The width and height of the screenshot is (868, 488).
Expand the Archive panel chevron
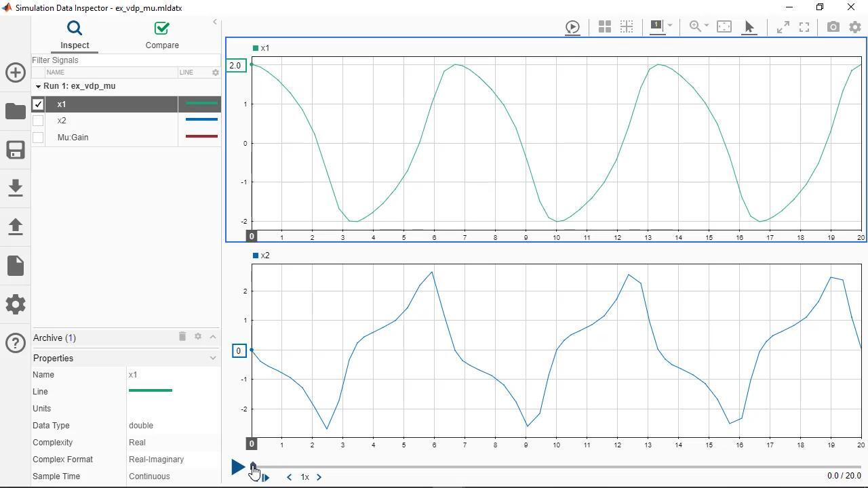[213, 337]
